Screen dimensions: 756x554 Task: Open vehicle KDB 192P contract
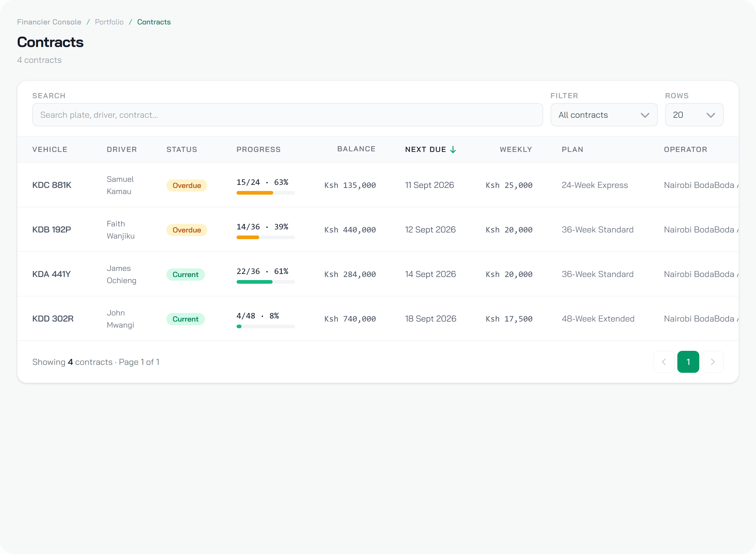click(52, 230)
